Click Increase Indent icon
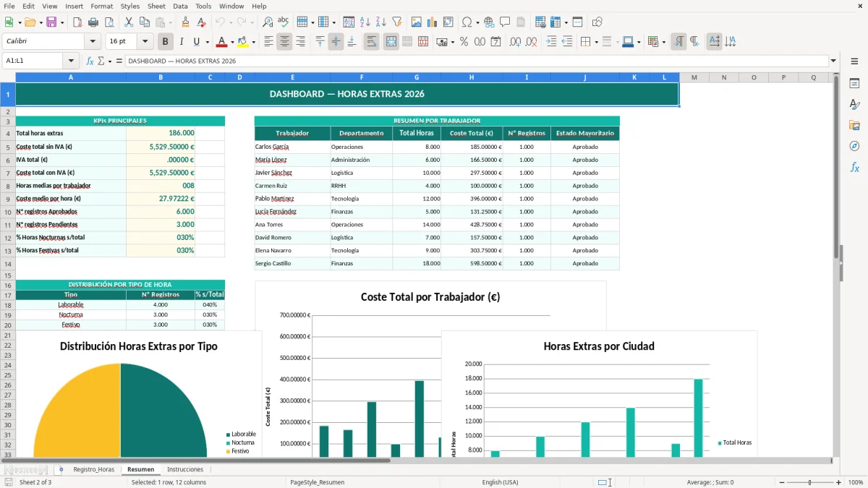868x488 pixels. (551, 42)
